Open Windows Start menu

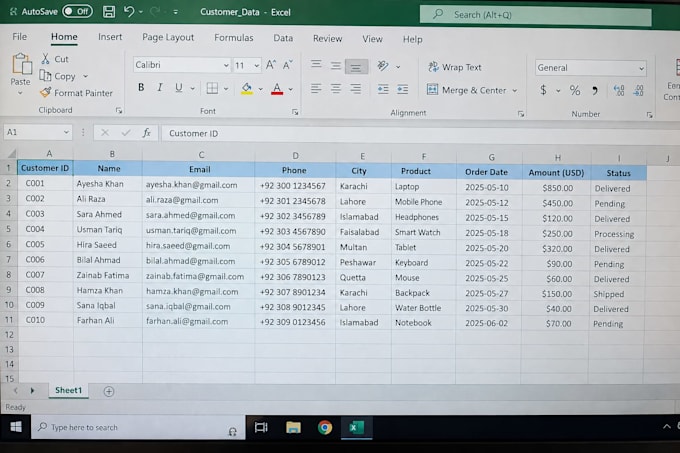tap(16, 427)
